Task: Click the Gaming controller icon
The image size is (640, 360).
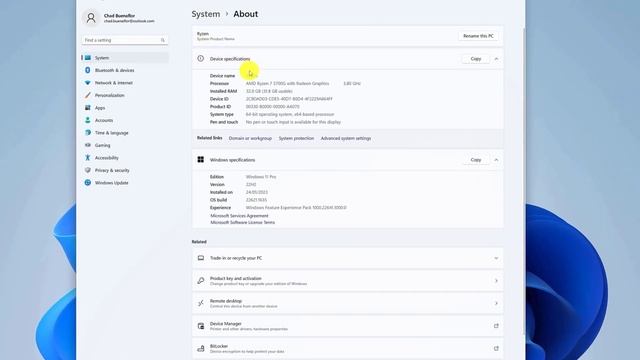Action: (x=88, y=145)
